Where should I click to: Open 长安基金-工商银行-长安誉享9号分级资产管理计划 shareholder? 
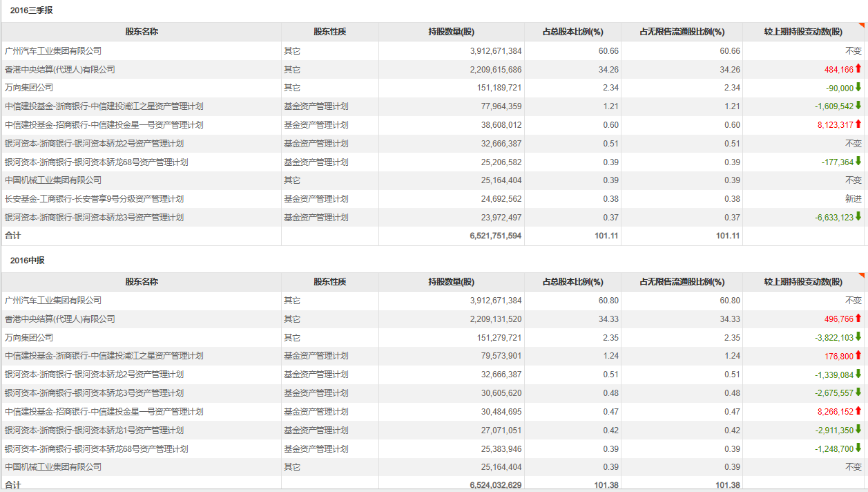pyautogui.click(x=95, y=199)
